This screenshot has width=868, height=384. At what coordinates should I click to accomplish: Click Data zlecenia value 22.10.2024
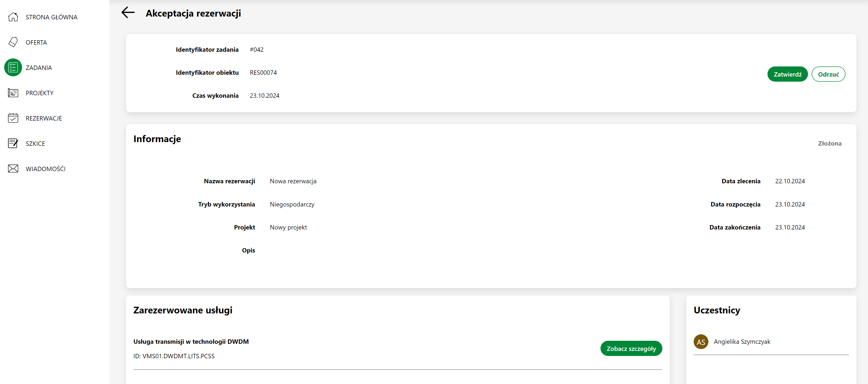click(x=790, y=181)
